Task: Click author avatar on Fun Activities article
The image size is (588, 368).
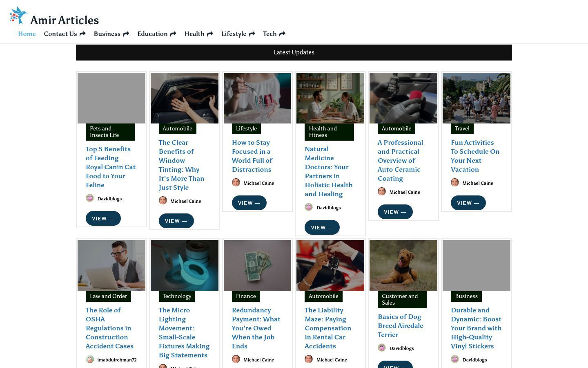Action: (x=455, y=183)
